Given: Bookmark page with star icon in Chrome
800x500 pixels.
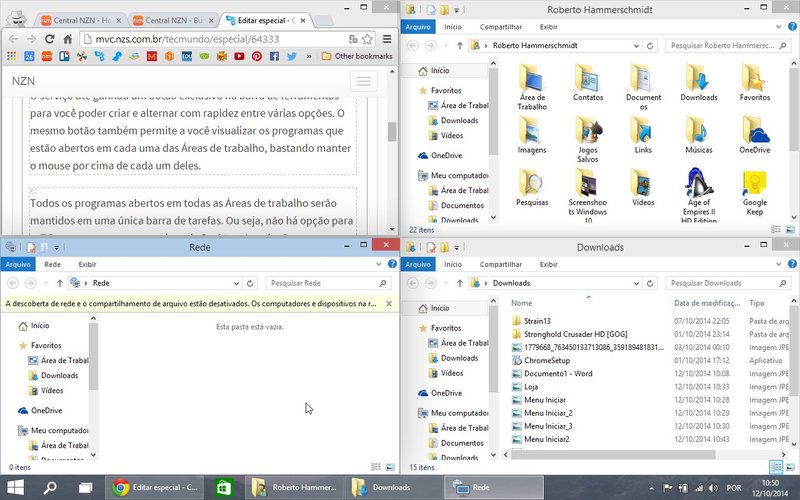Looking at the screenshot, I should (367, 39).
